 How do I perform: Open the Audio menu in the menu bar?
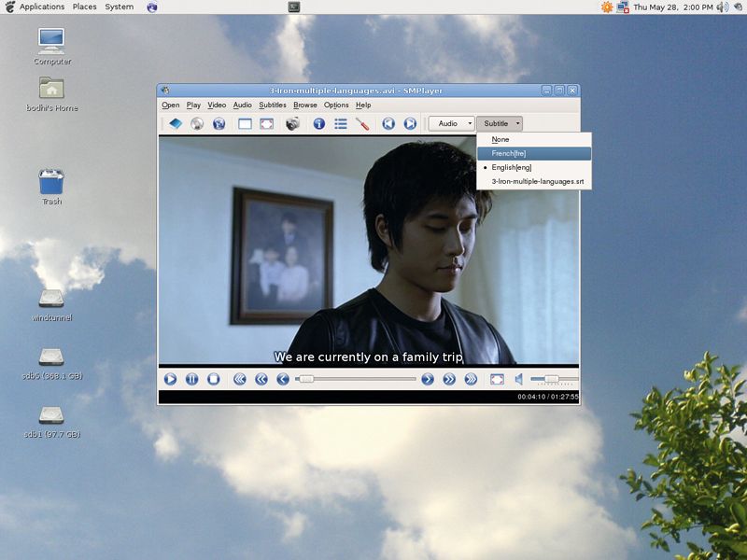click(243, 105)
